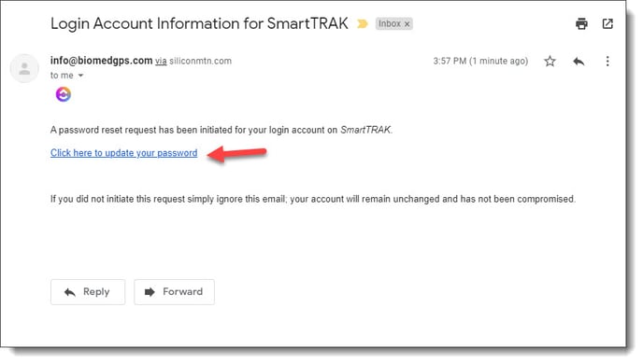This screenshot has height=364, width=643.
Task: Click the Forward button below the message
Action: point(174,292)
